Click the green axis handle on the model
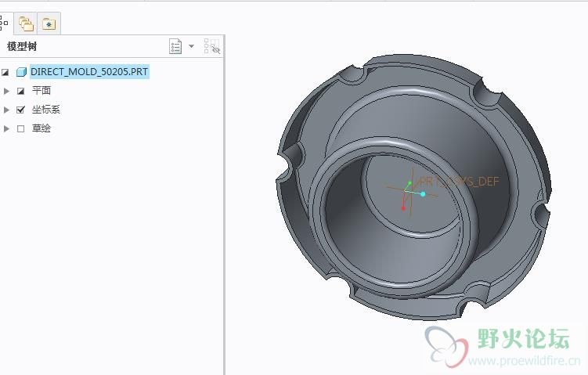Image resolution: width=588 pixels, height=375 pixels. (409, 183)
